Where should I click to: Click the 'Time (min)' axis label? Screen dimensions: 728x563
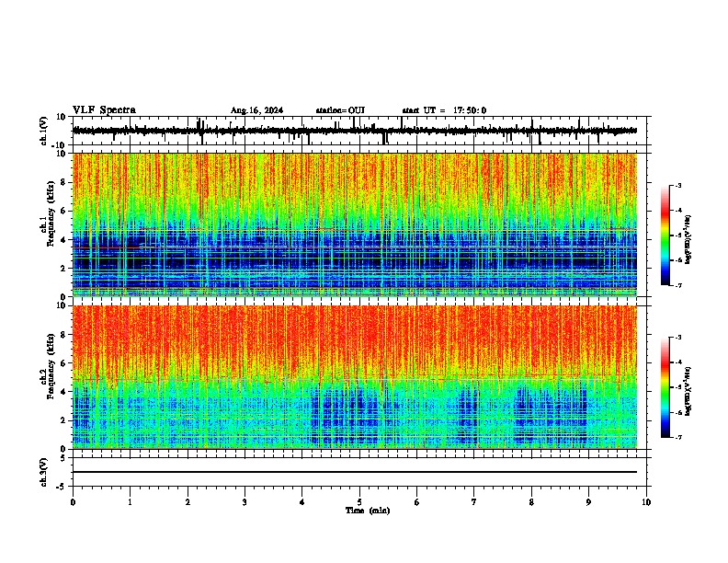click(x=368, y=511)
